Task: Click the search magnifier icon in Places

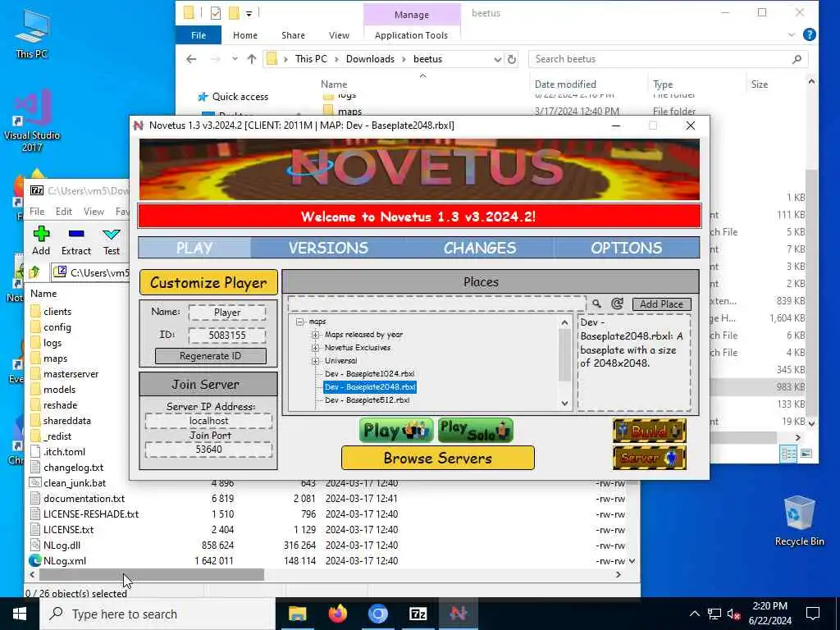Action: coord(596,304)
